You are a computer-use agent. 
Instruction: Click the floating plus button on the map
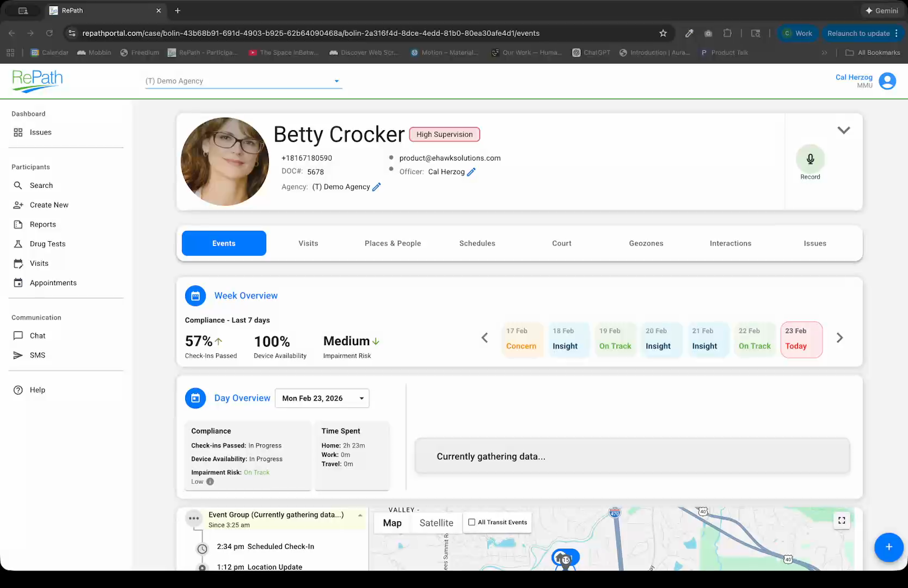pyautogui.click(x=889, y=547)
